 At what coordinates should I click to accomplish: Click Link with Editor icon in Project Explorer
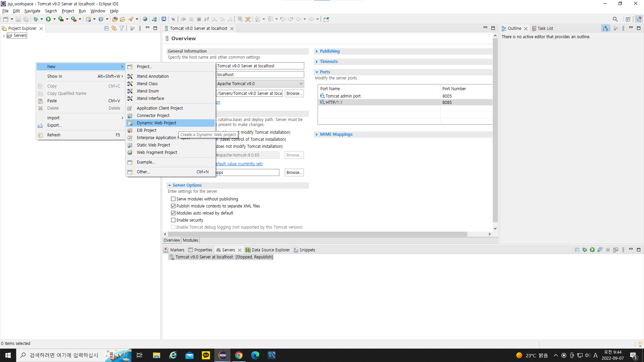click(x=114, y=28)
